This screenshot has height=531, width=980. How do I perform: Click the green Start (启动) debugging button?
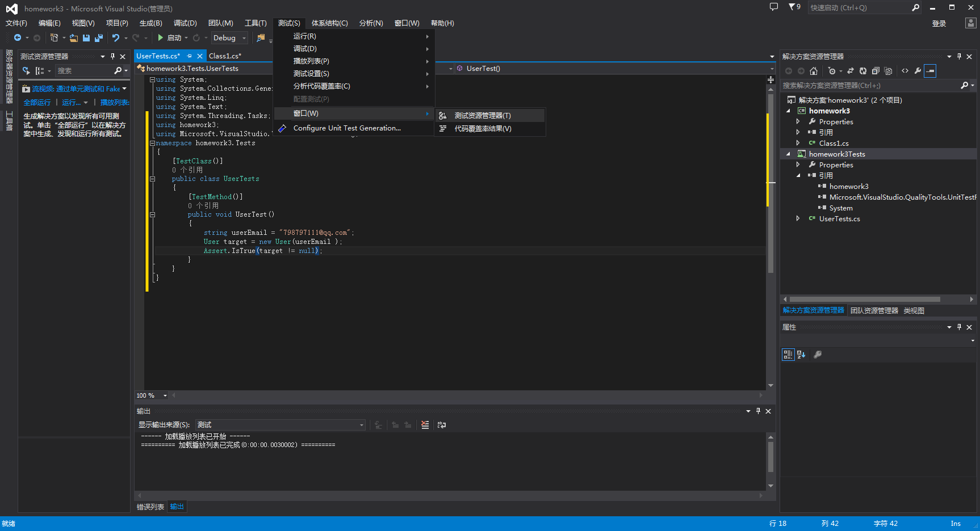coord(169,38)
